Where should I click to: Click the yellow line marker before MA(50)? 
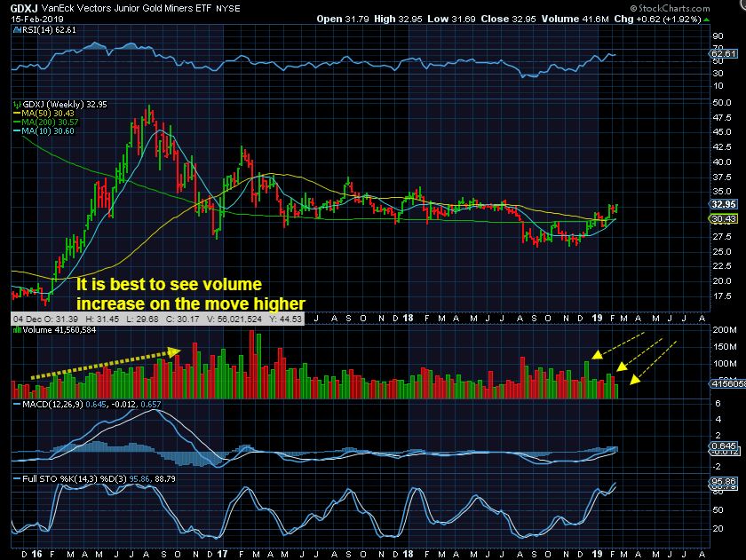click(17, 113)
